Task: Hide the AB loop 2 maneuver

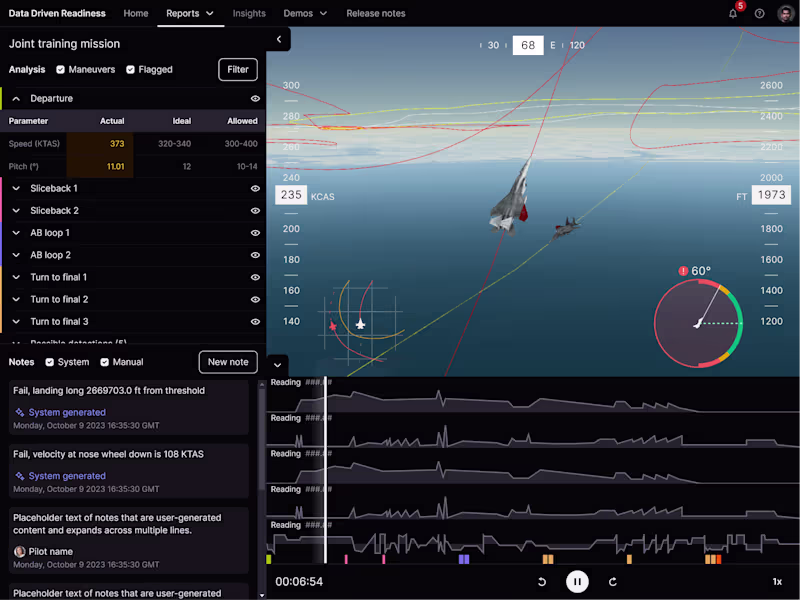Action: coord(255,255)
